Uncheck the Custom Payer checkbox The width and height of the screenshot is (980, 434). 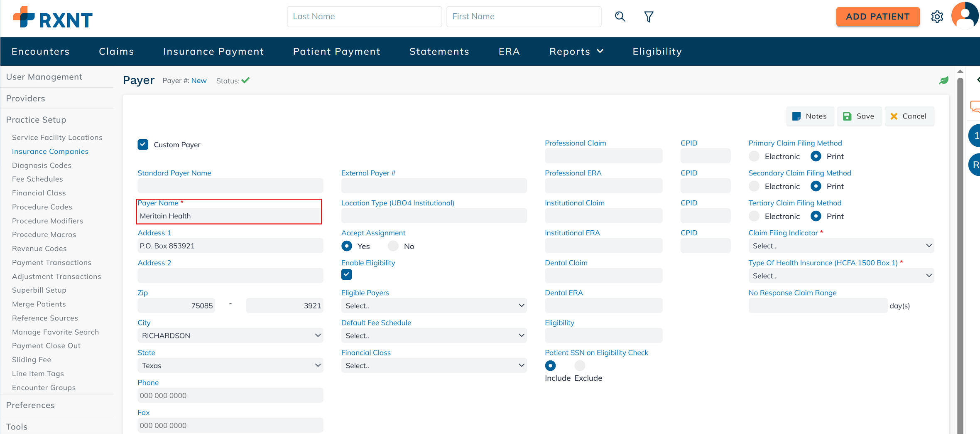click(143, 145)
